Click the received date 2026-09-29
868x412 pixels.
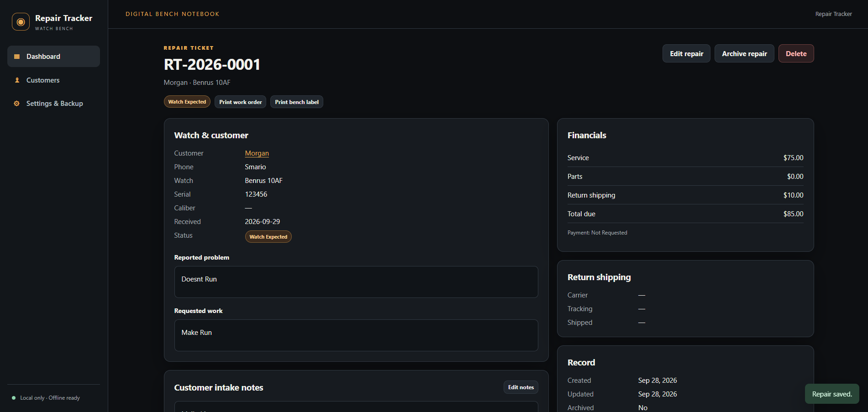(x=263, y=222)
